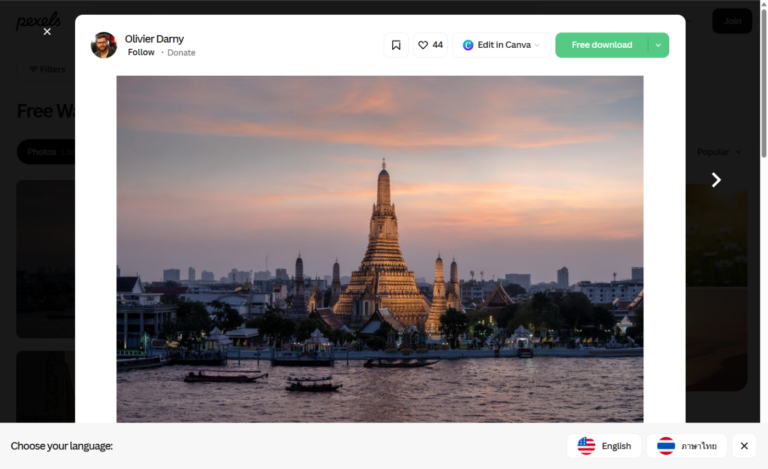The height and width of the screenshot is (469, 768).
Task: Select the Photos tab in background
Action: [x=47, y=152]
